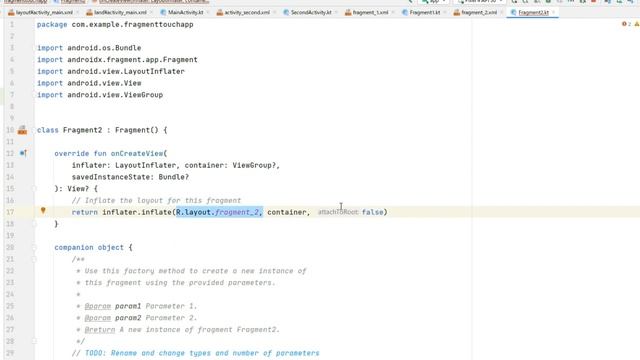640x360 pixels.
Task: Open the fragment_2.xml tab
Action: (x=479, y=13)
